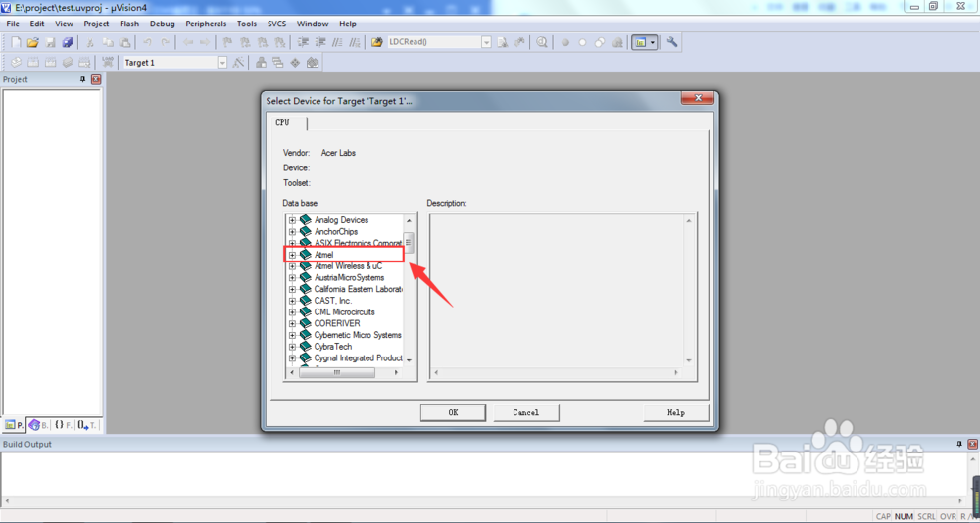Select AustriaMicroSystems in the vendor list

click(x=350, y=277)
